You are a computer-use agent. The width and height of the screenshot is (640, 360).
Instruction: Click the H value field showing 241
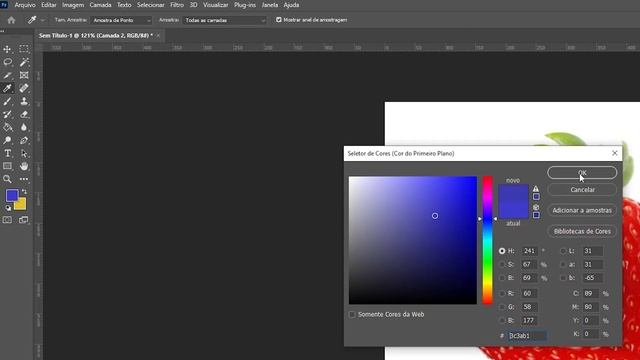(530, 251)
